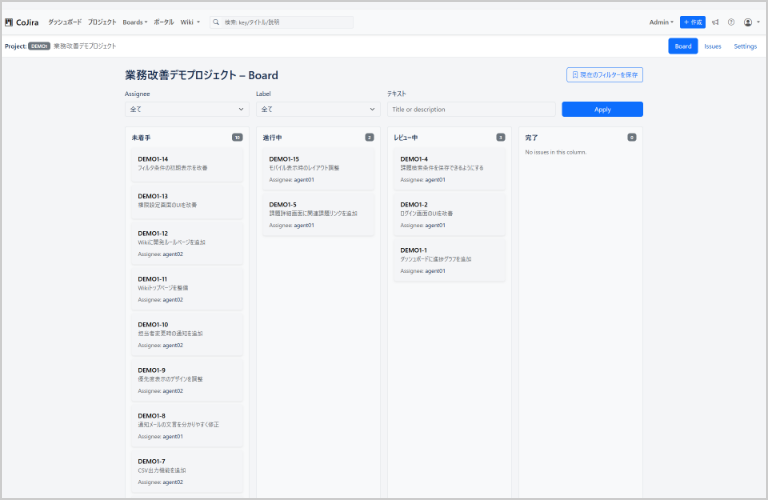Open the Wiki navigation menu
This screenshot has height=500, width=768.
pos(189,22)
